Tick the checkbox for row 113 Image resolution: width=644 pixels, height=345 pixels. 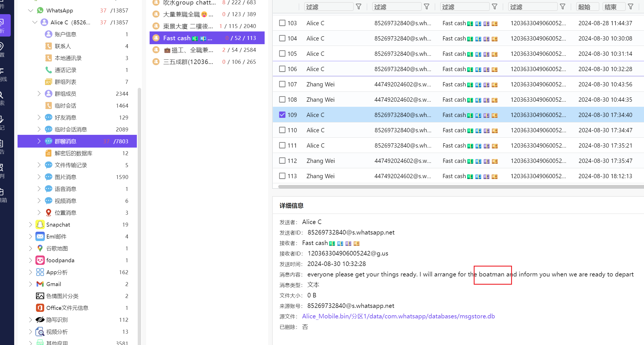282,176
